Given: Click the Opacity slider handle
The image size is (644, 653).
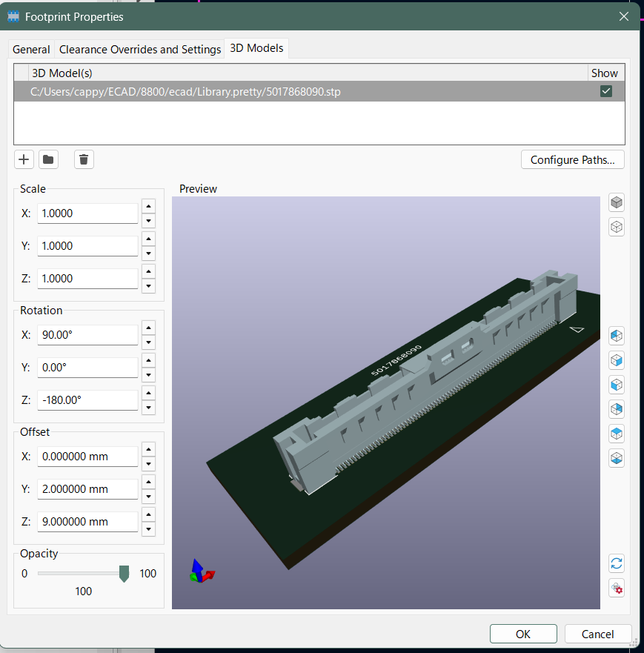Looking at the screenshot, I should pyautogui.click(x=125, y=574).
